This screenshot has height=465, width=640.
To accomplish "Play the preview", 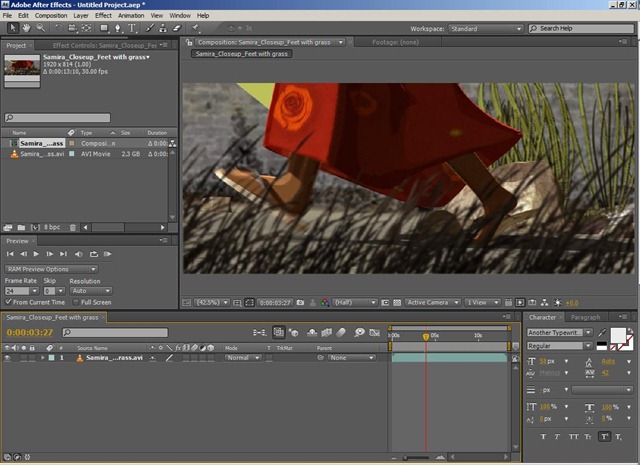I will 36,254.
